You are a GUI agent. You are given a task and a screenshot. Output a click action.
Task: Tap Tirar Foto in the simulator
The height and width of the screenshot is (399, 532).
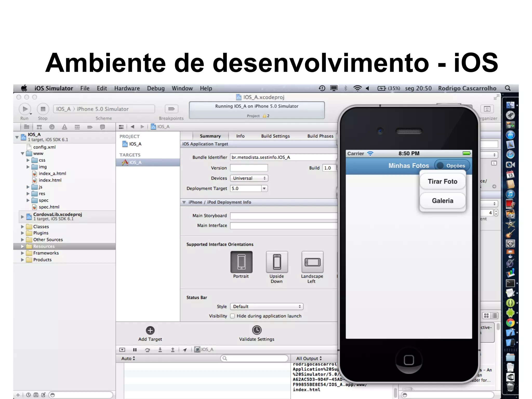tap(443, 181)
